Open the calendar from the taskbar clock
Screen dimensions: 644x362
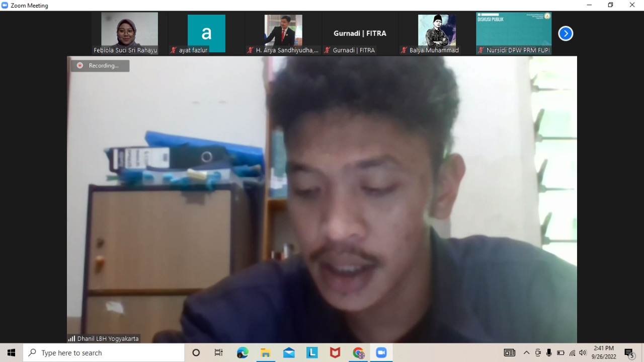604,352
